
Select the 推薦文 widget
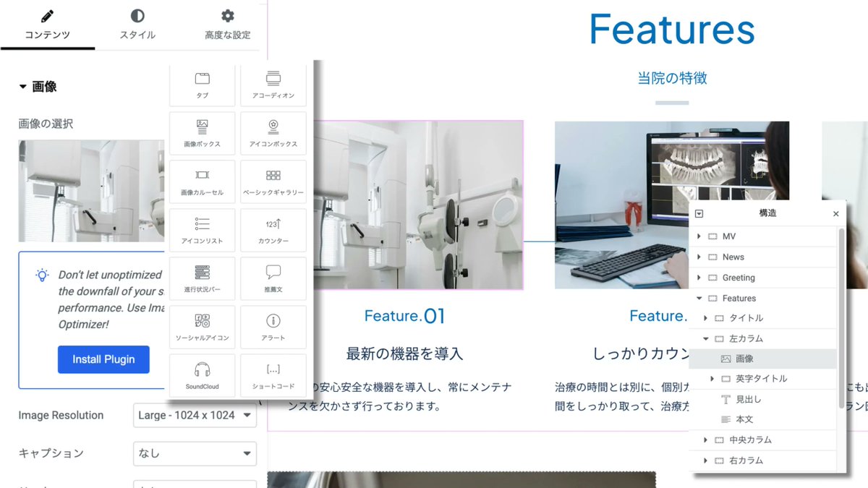point(273,278)
